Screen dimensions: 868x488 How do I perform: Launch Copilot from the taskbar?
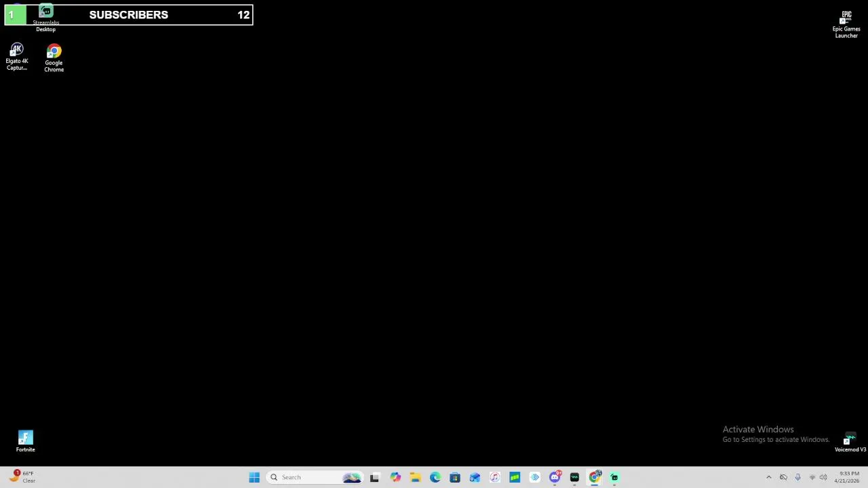pos(395,477)
